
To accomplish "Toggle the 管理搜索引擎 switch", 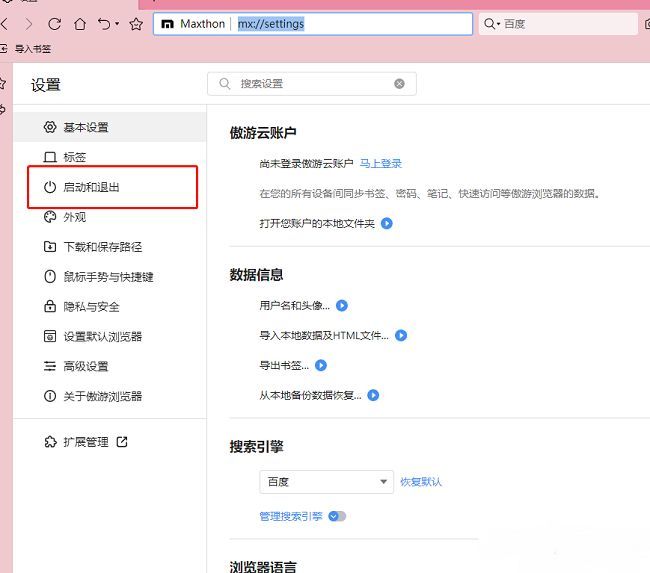I will (x=337, y=516).
